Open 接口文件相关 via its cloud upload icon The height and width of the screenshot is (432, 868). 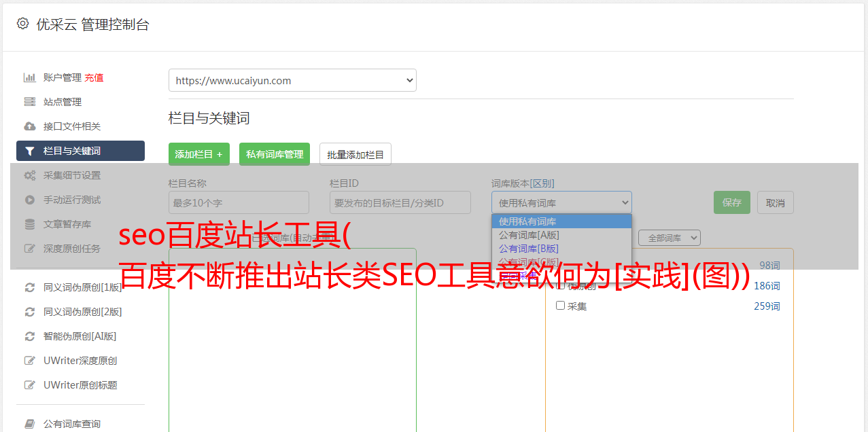point(30,126)
